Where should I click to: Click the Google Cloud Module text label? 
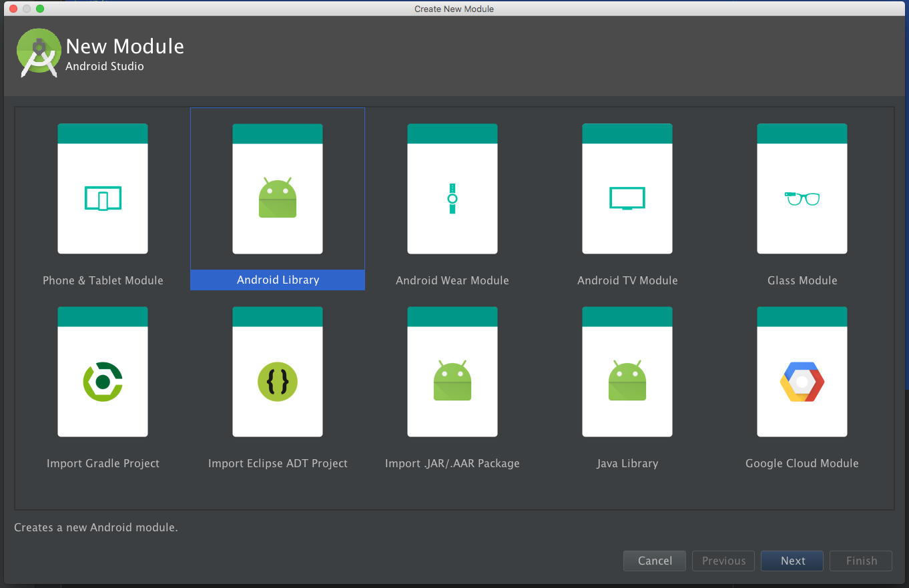coord(802,463)
